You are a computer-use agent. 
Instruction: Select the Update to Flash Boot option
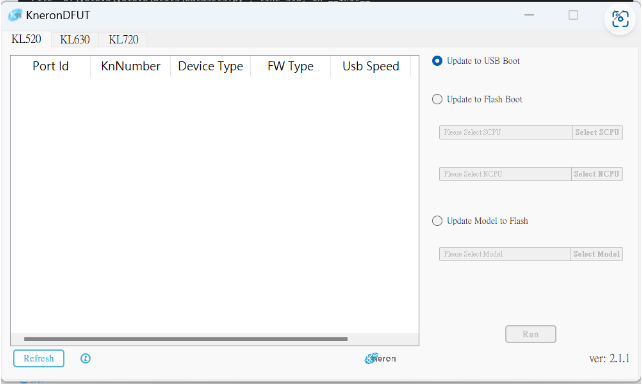[x=437, y=99]
